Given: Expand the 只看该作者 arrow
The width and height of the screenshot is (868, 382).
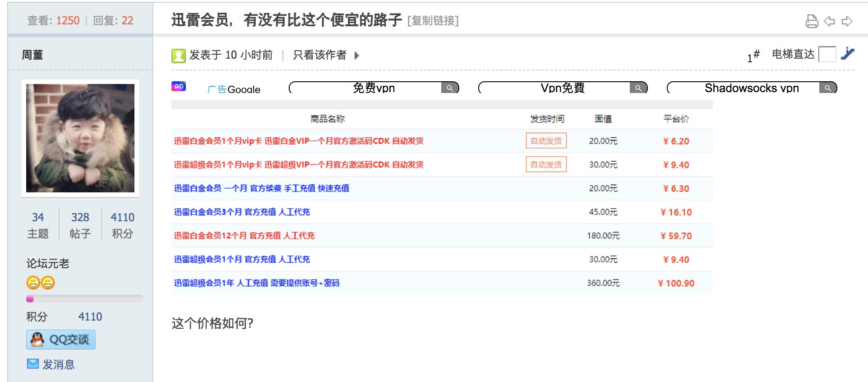Looking at the screenshot, I should point(357,56).
